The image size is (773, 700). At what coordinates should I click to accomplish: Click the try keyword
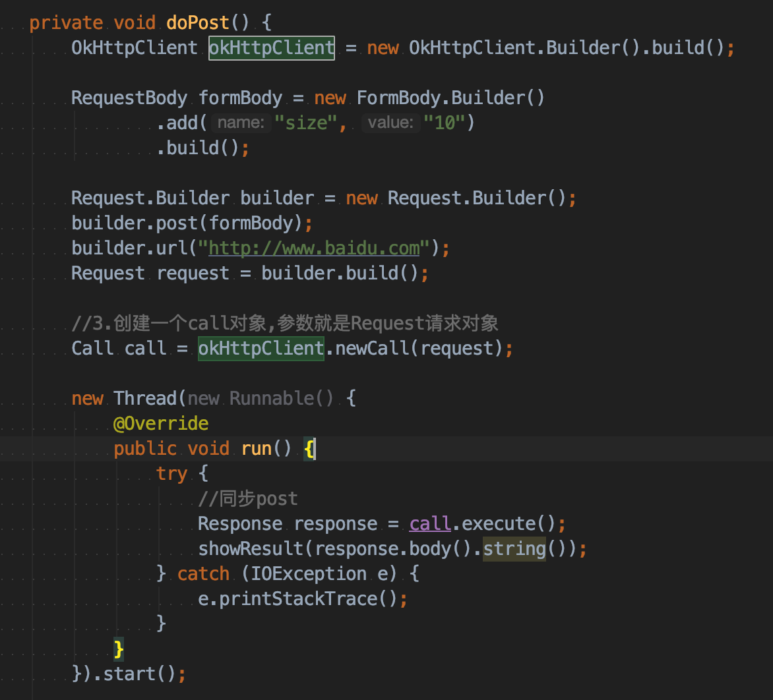tap(171, 473)
